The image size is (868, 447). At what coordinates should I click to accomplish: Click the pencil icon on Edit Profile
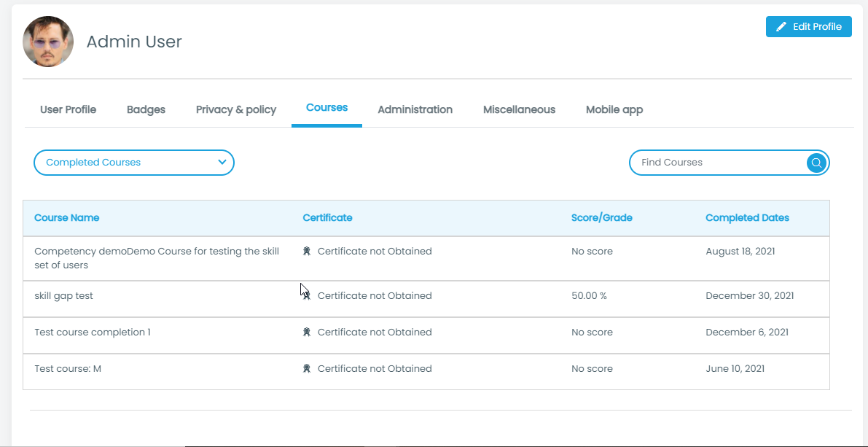coord(781,27)
